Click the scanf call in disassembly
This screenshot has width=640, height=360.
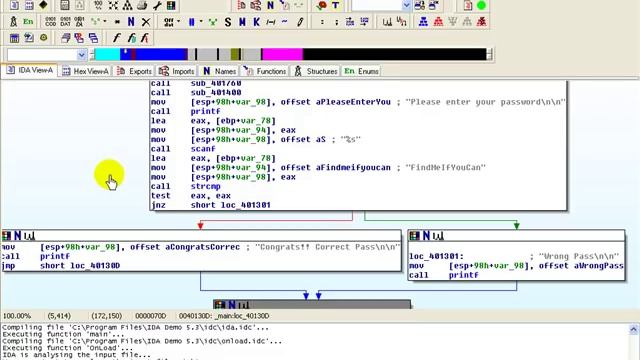[203, 149]
